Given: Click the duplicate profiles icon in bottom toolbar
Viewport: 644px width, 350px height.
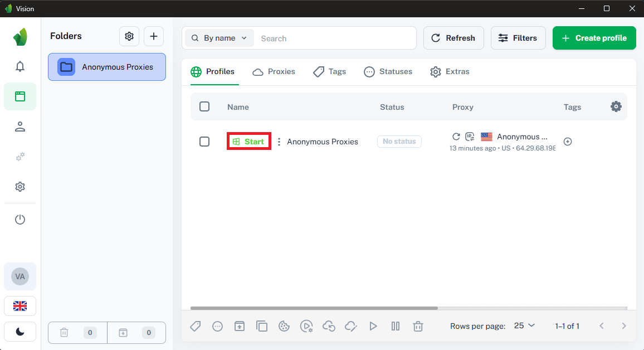Looking at the screenshot, I should coord(262,326).
